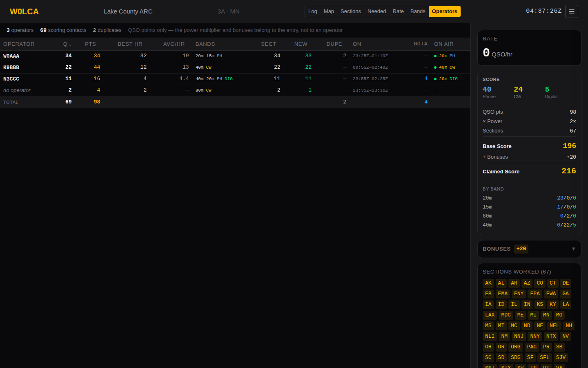This screenshot has width=588, height=368.
Task: Click the LAX section chip
Action: click(490, 315)
